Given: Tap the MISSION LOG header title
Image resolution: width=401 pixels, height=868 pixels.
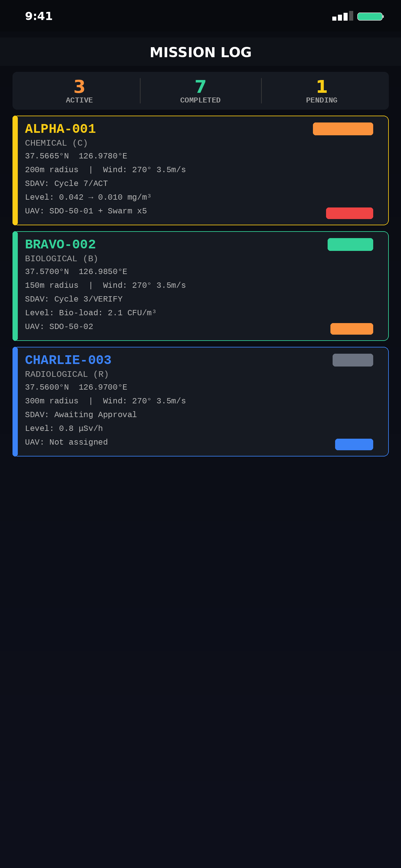Looking at the screenshot, I should pyautogui.click(x=201, y=52).
